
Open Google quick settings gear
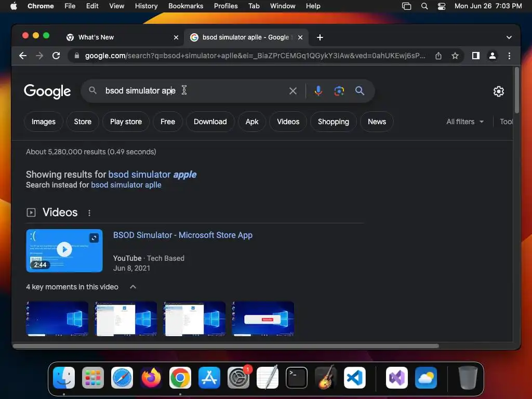498,91
